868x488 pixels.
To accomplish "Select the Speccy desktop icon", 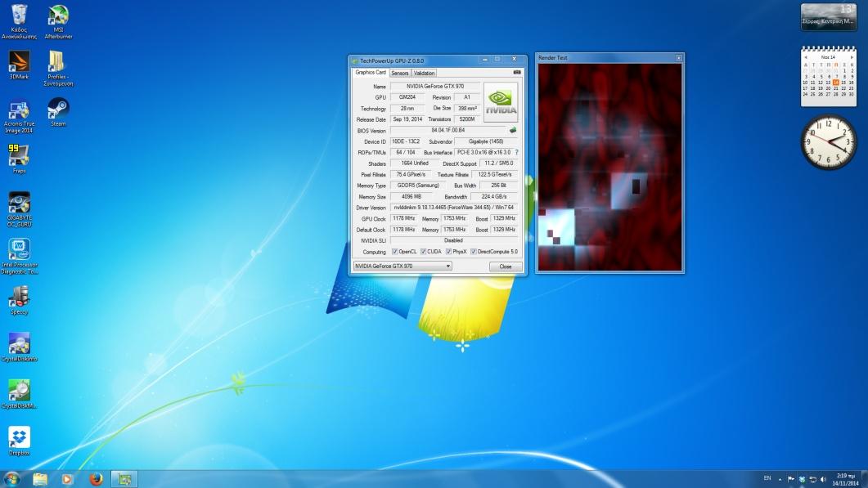I will pos(19,301).
